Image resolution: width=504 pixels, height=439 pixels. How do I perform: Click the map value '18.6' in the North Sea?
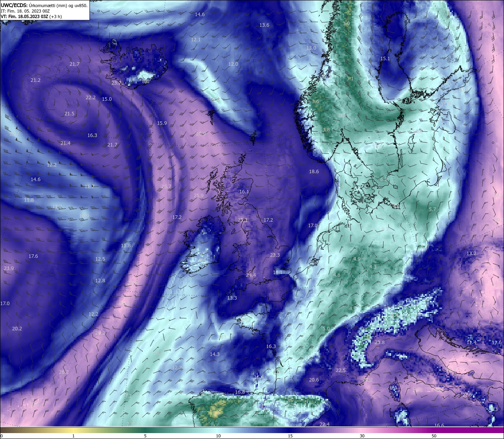[x=314, y=172]
